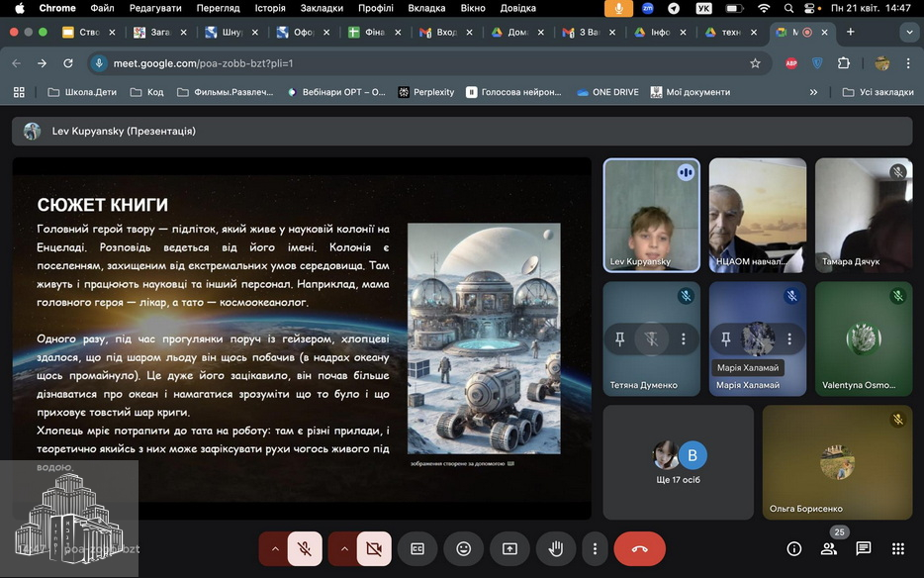Screen dimensions: 924x578
Task: Pin Тетяна Думенко's tile
Action: (x=619, y=339)
